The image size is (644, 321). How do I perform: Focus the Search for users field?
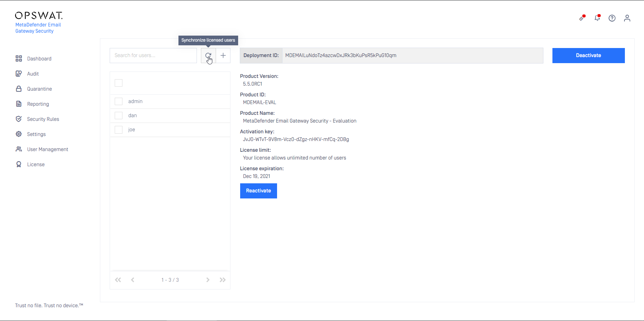coord(153,55)
